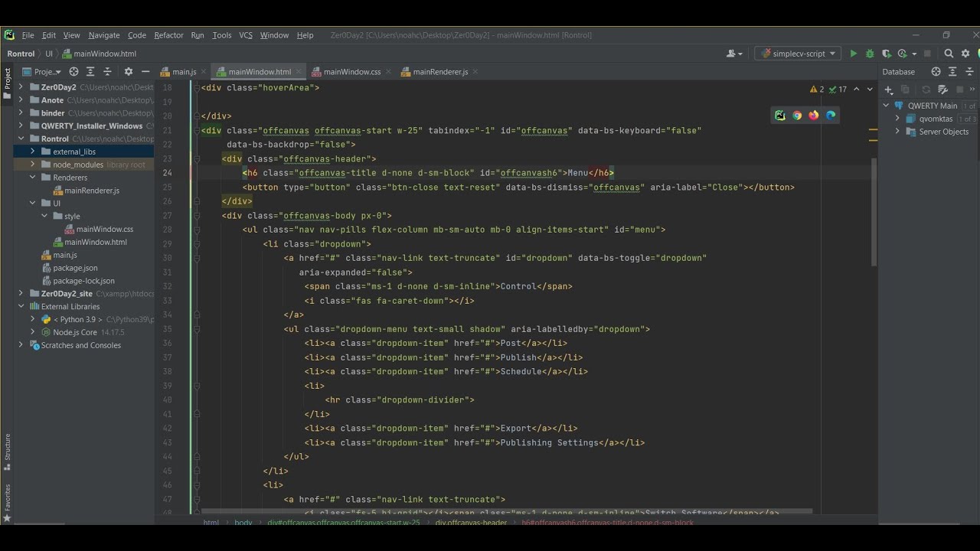Screen dimensions: 980x551
Task: Collapse the QWERTY Main data source
Action: tap(887, 106)
